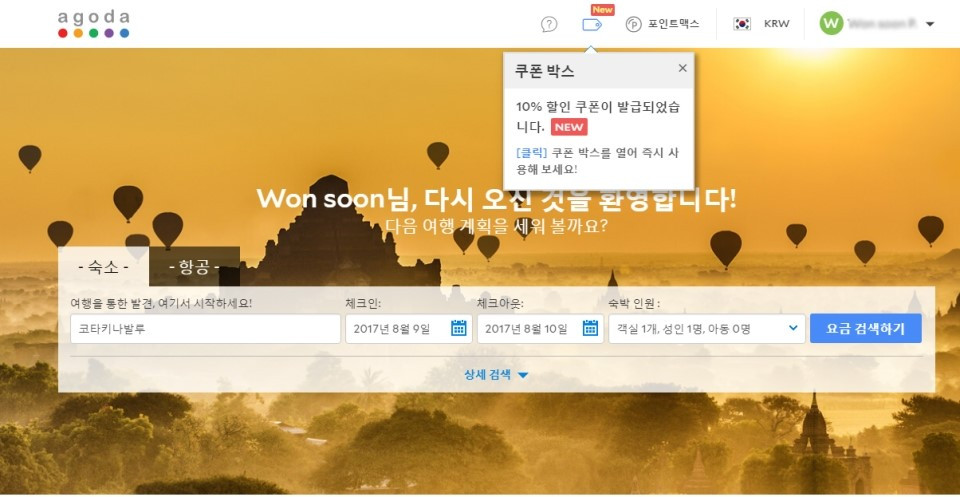The height and width of the screenshot is (497, 960).
Task: Click the PointsMAX P icon
Action: coord(634,24)
